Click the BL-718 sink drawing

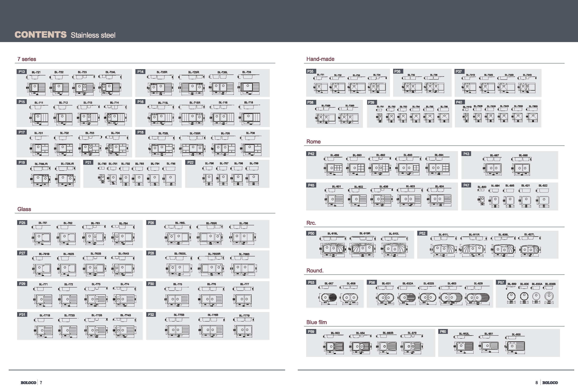[249, 115]
